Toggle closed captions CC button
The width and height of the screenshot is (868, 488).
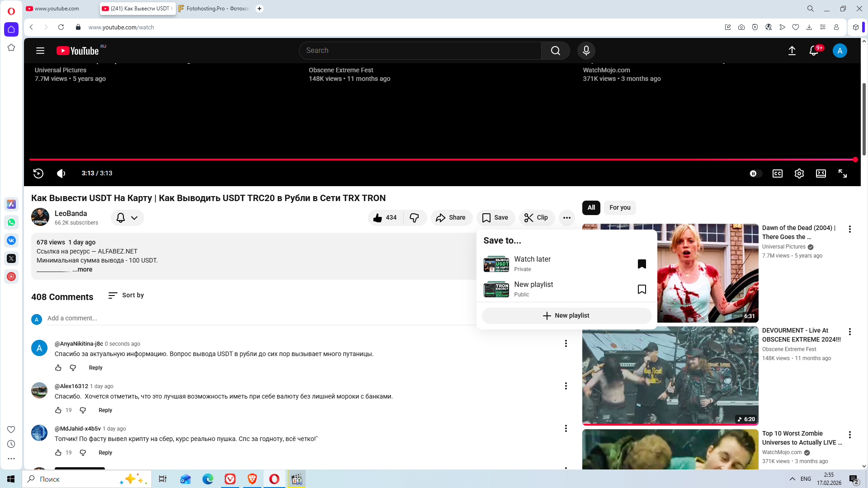(777, 174)
